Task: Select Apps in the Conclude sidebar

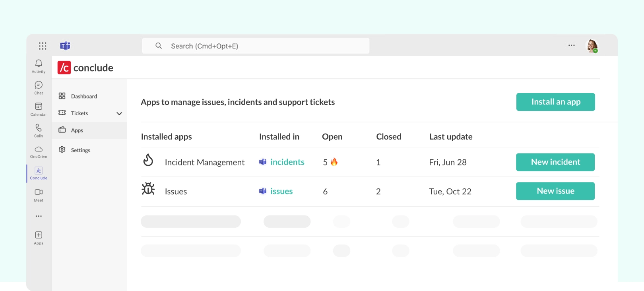Action: click(89, 130)
